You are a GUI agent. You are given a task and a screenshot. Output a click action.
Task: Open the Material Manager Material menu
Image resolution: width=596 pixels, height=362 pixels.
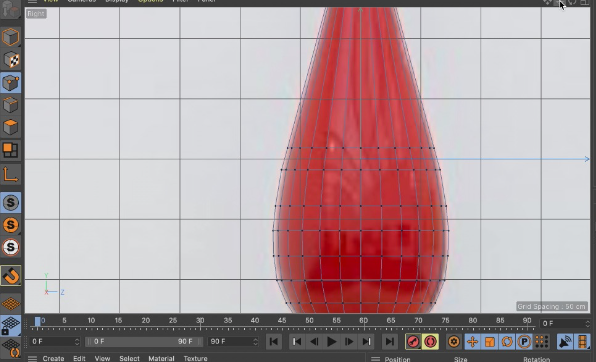161,359
